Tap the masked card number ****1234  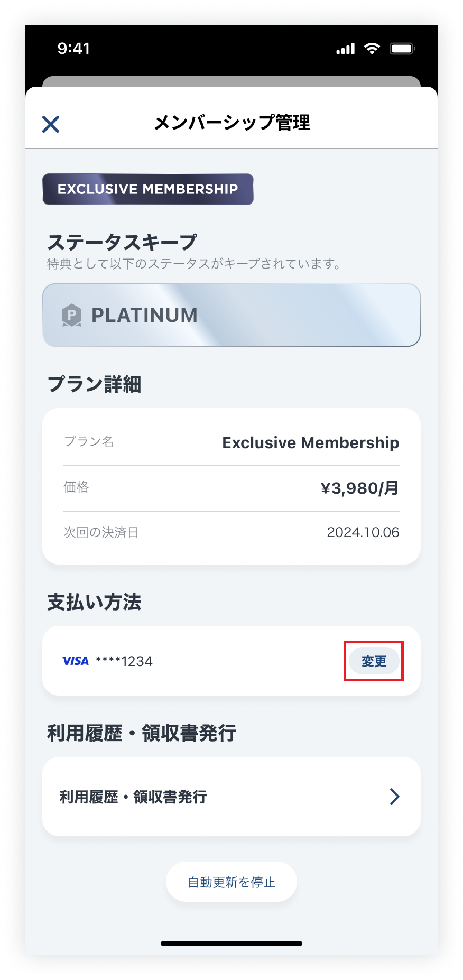tap(124, 661)
